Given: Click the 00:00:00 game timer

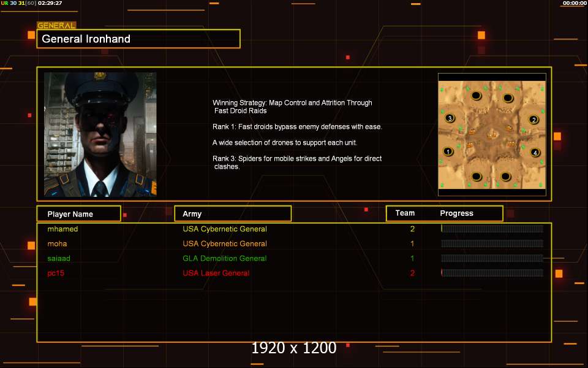Looking at the screenshot, I should [x=575, y=3].
